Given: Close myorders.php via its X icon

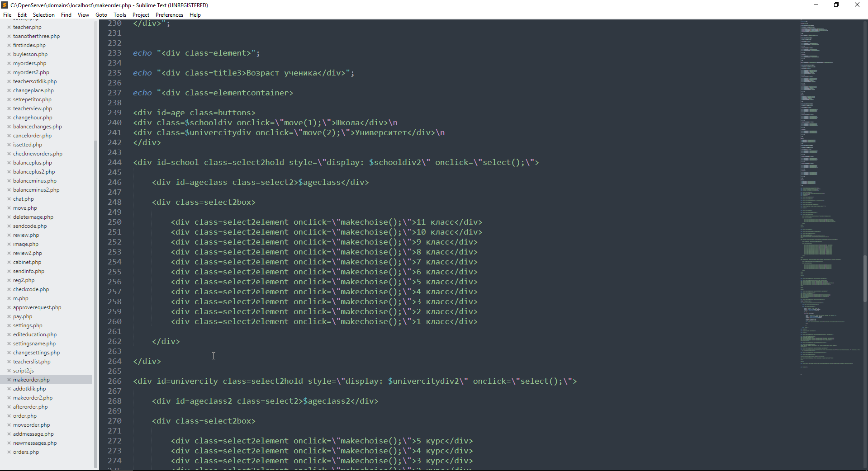Looking at the screenshot, I should [x=9, y=63].
